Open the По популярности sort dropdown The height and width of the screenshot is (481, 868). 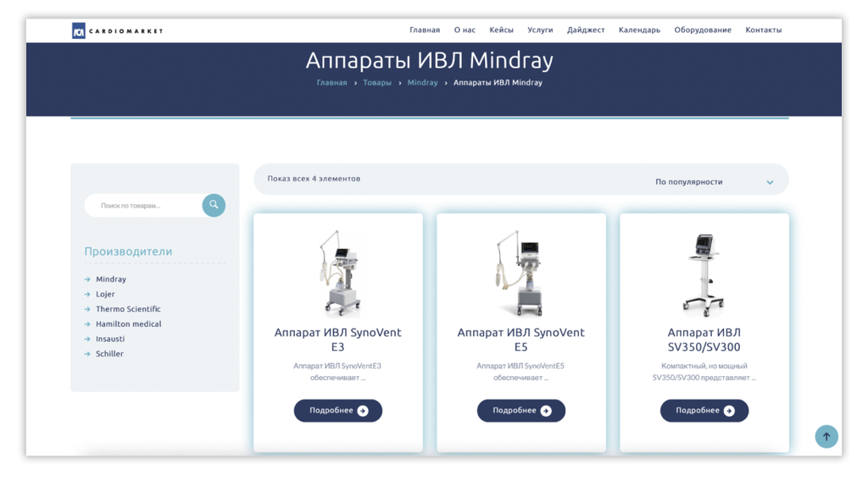714,182
